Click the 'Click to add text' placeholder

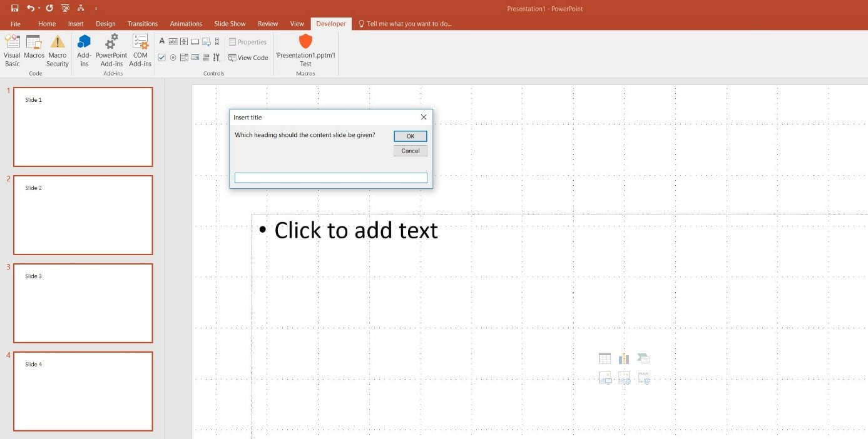coord(356,230)
